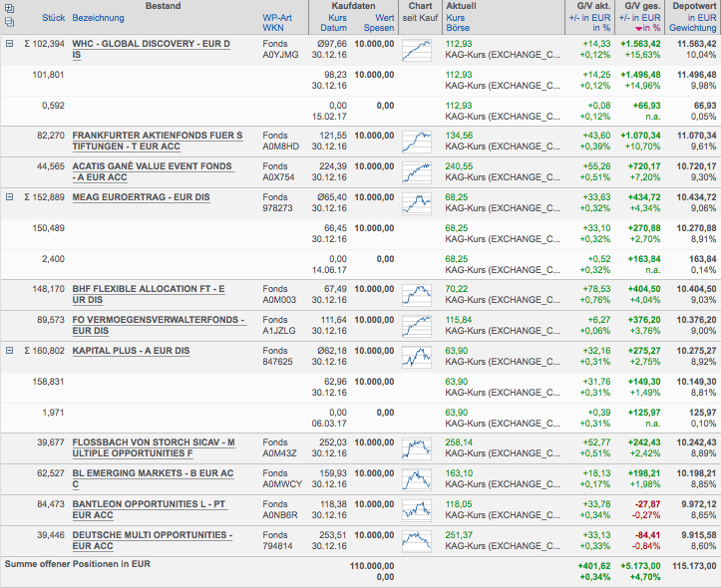The width and height of the screenshot is (721, 588).
Task: Sort by the Stück column header
Action: pos(53,19)
